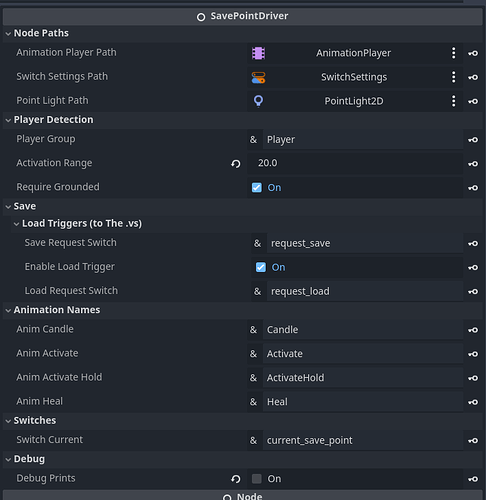486x500 pixels.
Task: Edit the Activation Range value field
Action: [355, 163]
